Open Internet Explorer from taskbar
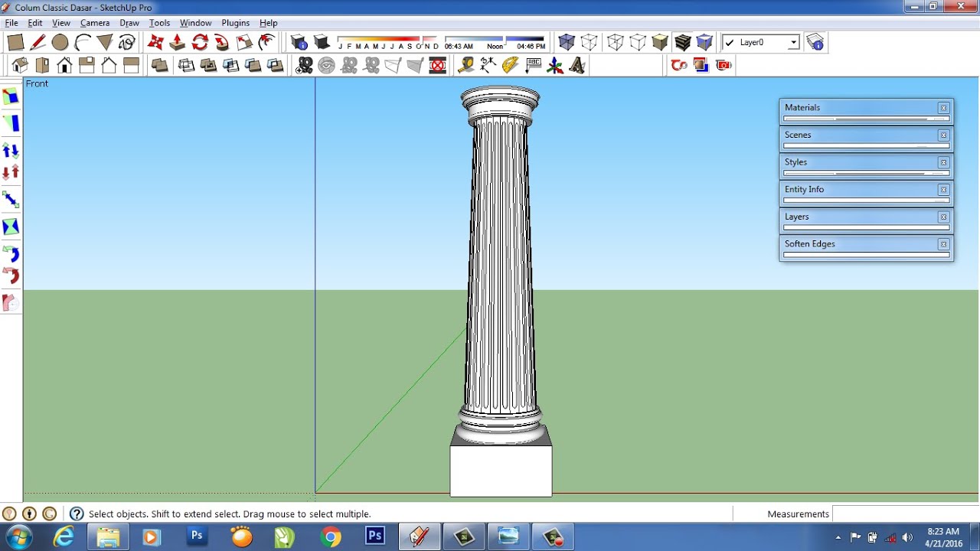This screenshot has height=551, width=980. [x=64, y=537]
